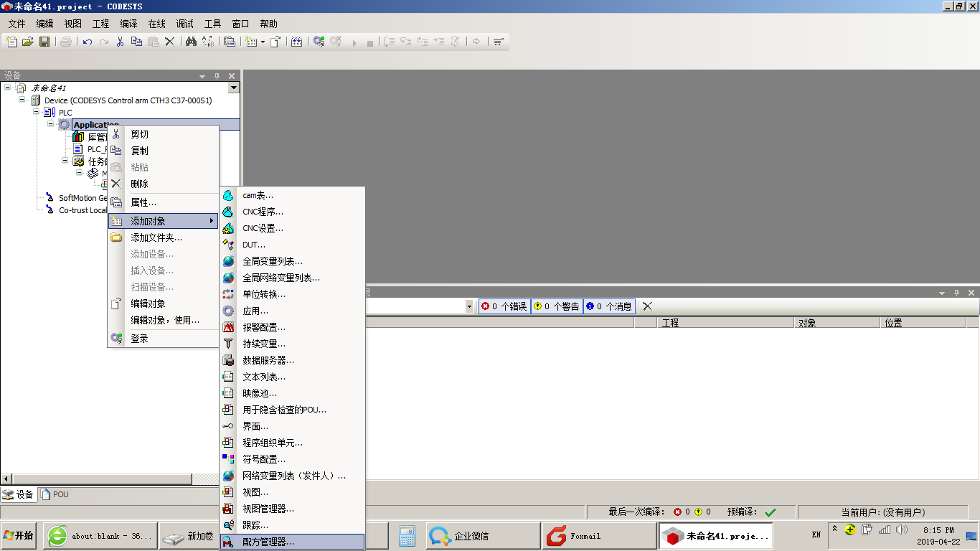
Task: Clear messages with the X icon
Action: point(647,306)
